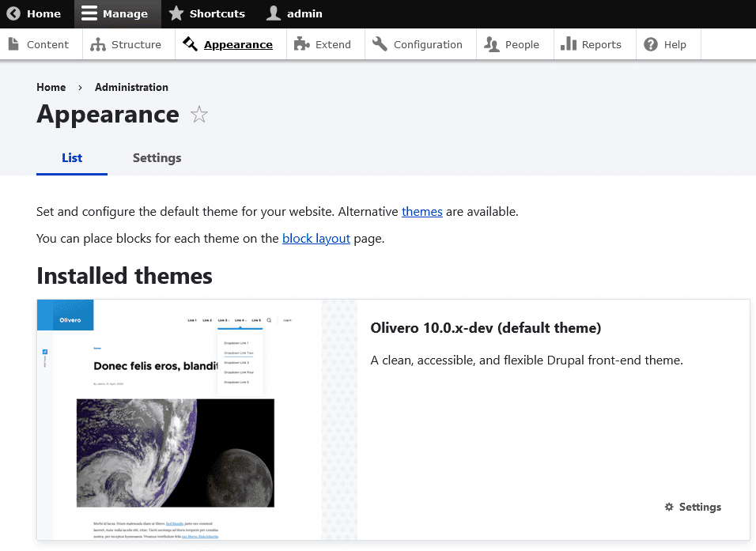Click the Shortcuts toolbar label
Screen dimensions: 756x551
[x=217, y=13]
